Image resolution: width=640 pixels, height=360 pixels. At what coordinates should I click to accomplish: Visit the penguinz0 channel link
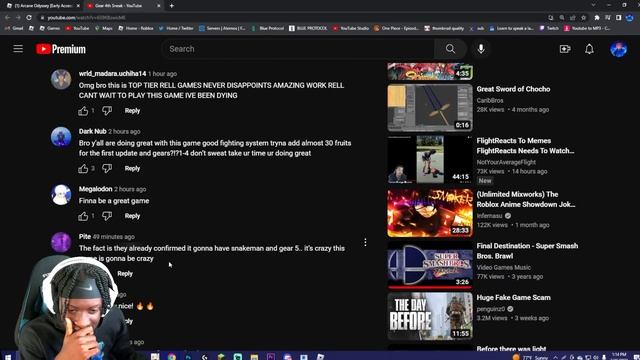(x=491, y=309)
